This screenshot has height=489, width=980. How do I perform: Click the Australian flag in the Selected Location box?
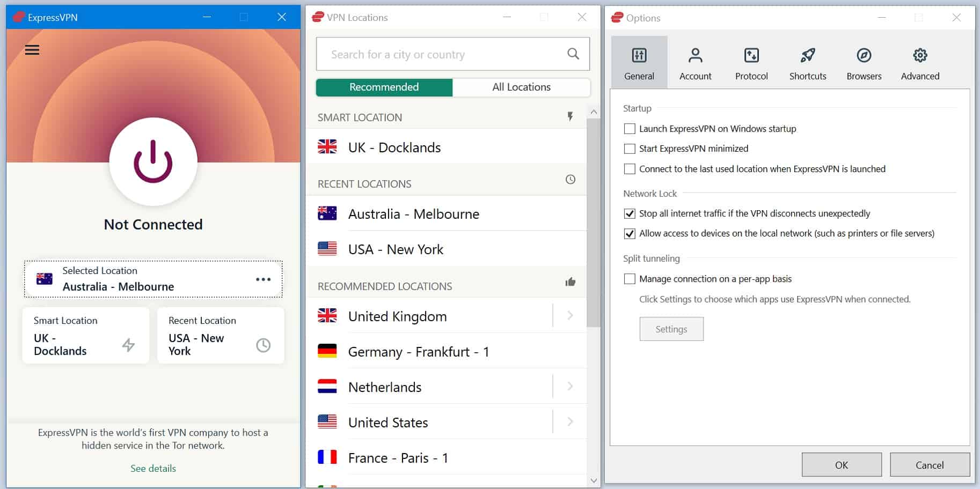click(x=45, y=279)
